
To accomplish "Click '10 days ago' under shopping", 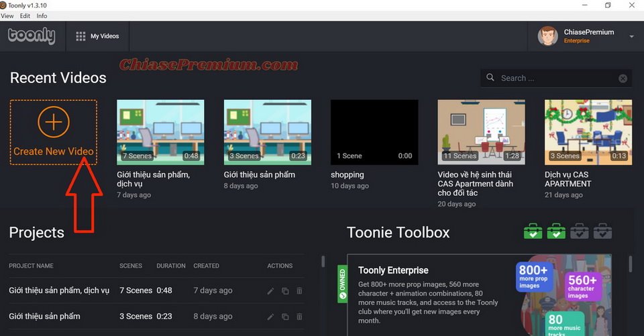I will tap(350, 186).
